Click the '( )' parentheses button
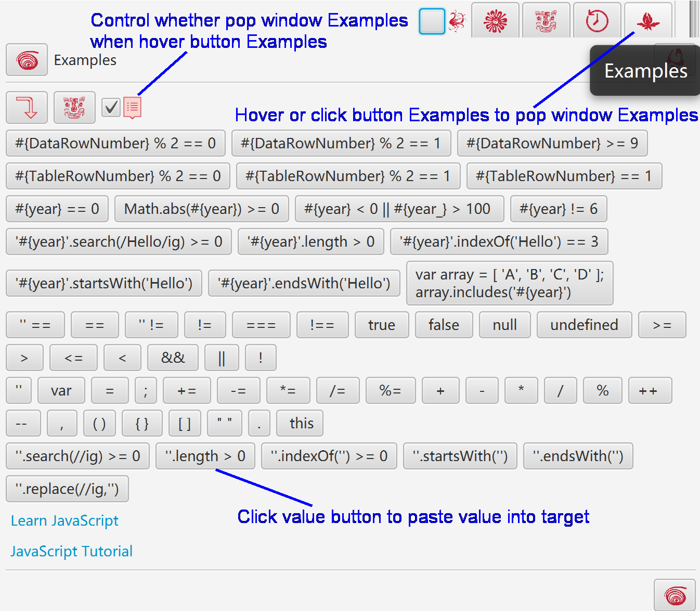This screenshot has width=700, height=611. [x=99, y=423]
